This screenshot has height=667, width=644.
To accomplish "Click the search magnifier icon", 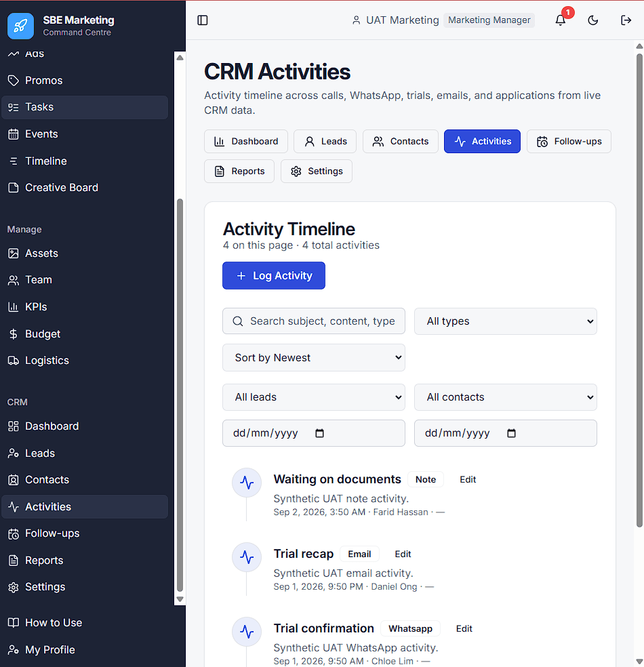I will (238, 321).
